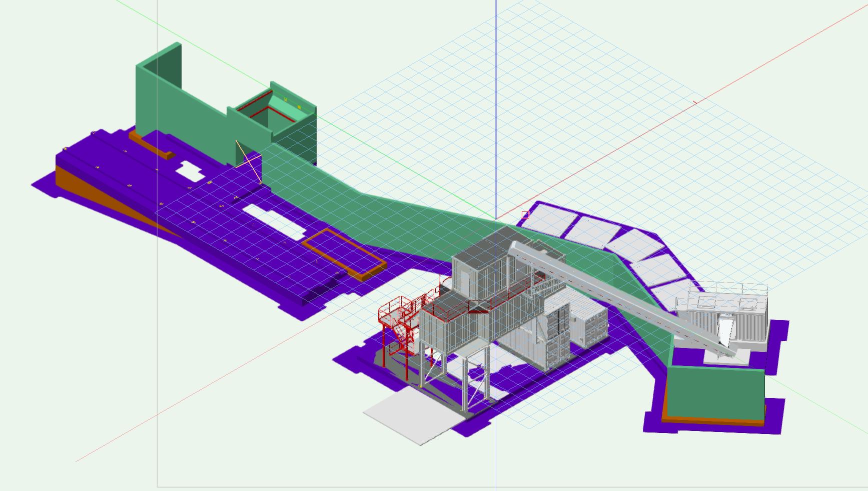Screen dimensions: 868x491
Task: Select the yellow crossed lines near green wall
Action: (249, 160)
